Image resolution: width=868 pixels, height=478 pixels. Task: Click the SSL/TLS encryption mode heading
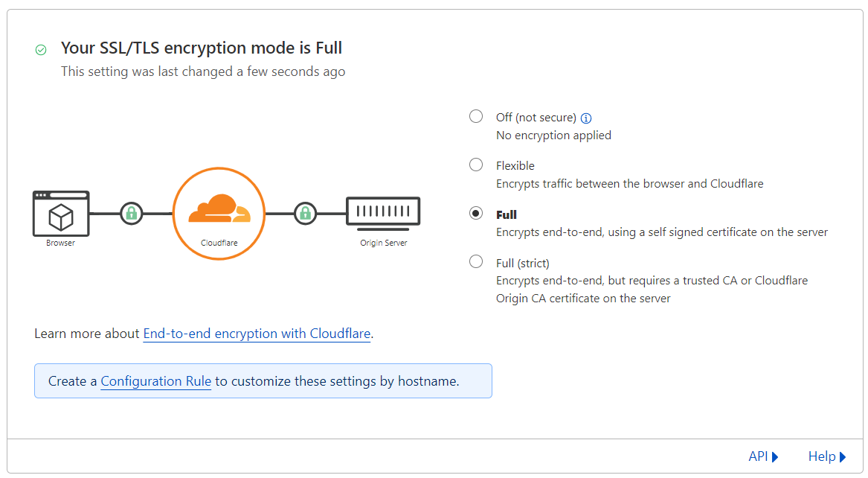pyautogui.click(x=202, y=48)
